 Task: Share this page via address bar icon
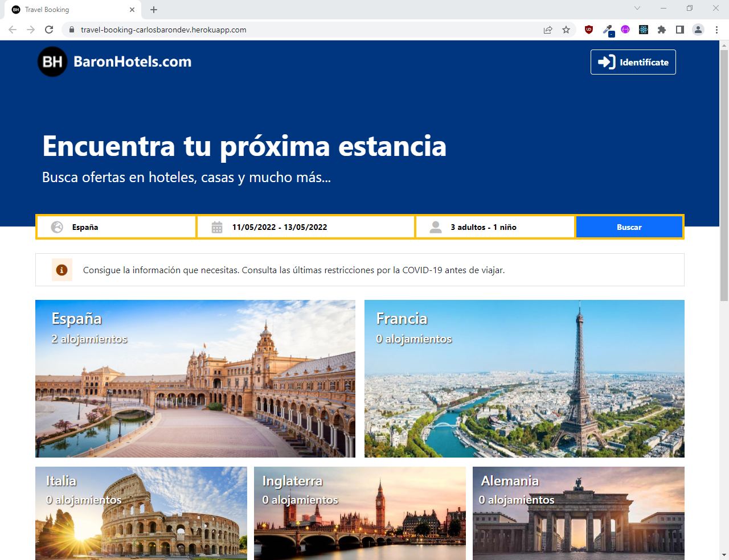548,30
